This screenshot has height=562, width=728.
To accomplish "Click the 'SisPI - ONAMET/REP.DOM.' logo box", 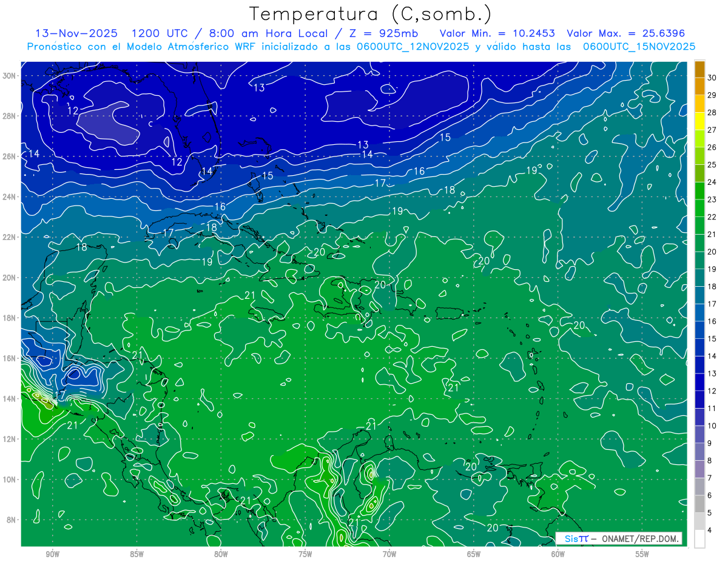I will click(619, 538).
